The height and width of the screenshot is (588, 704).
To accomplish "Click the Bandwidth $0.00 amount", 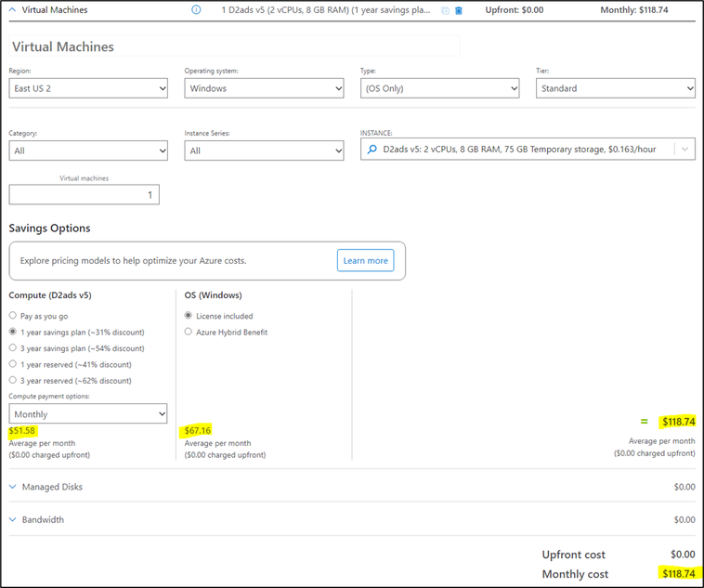I will click(x=684, y=519).
